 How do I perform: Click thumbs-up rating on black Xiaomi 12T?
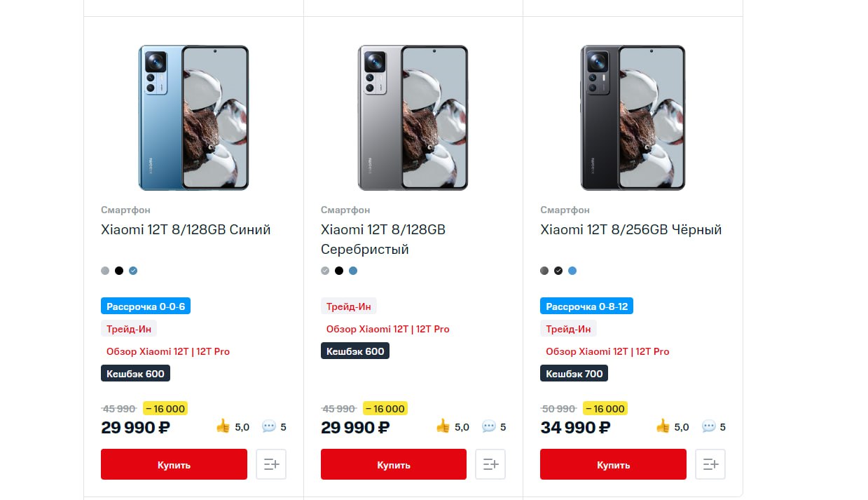point(663,426)
